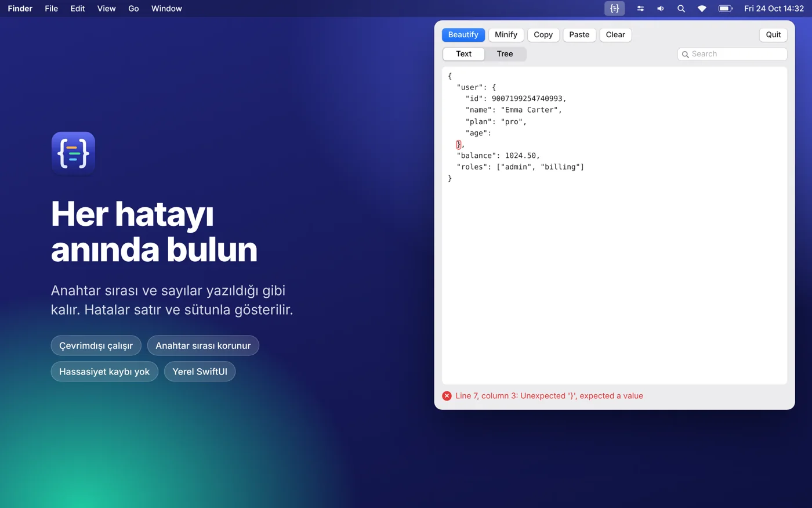Click the volume icon in the menu bar

pyautogui.click(x=661, y=9)
